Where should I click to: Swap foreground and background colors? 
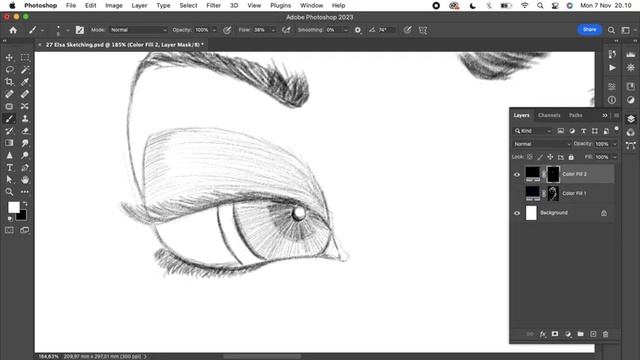(x=25, y=203)
